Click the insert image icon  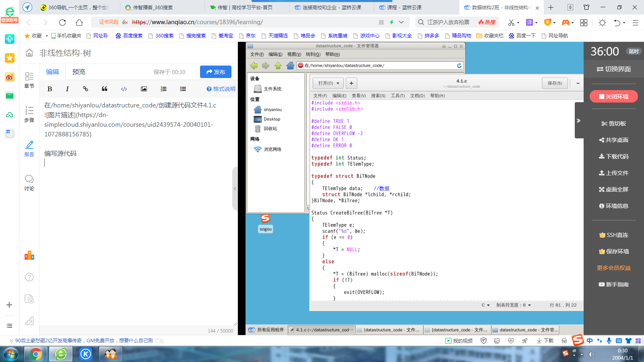pyautogui.click(x=144, y=89)
